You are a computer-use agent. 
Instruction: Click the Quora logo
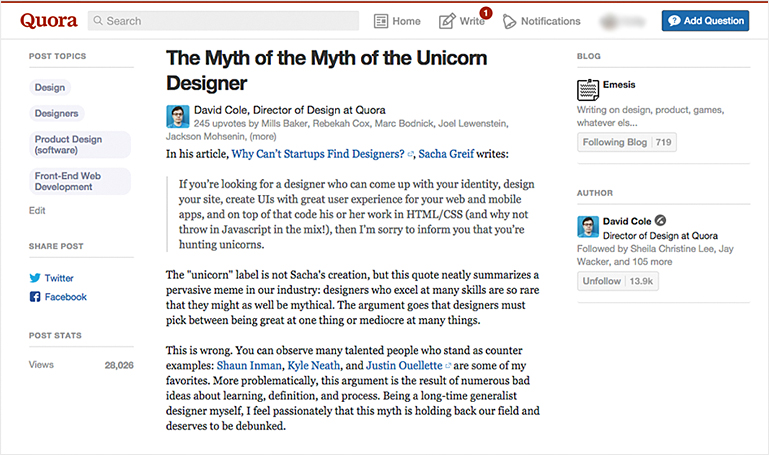coord(49,21)
